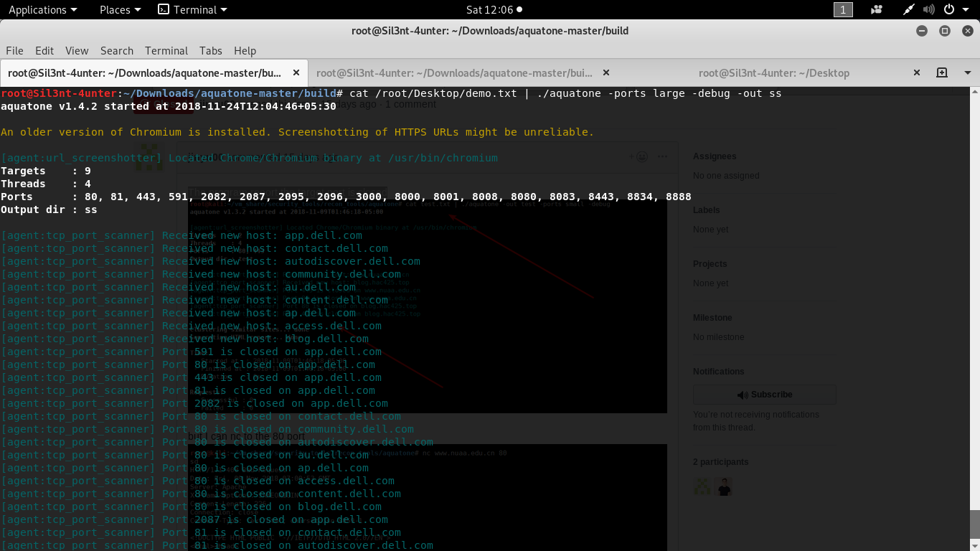The height and width of the screenshot is (551, 980).
Task: Click first participant avatar on GitHub page
Action: click(x=702, y=488)
